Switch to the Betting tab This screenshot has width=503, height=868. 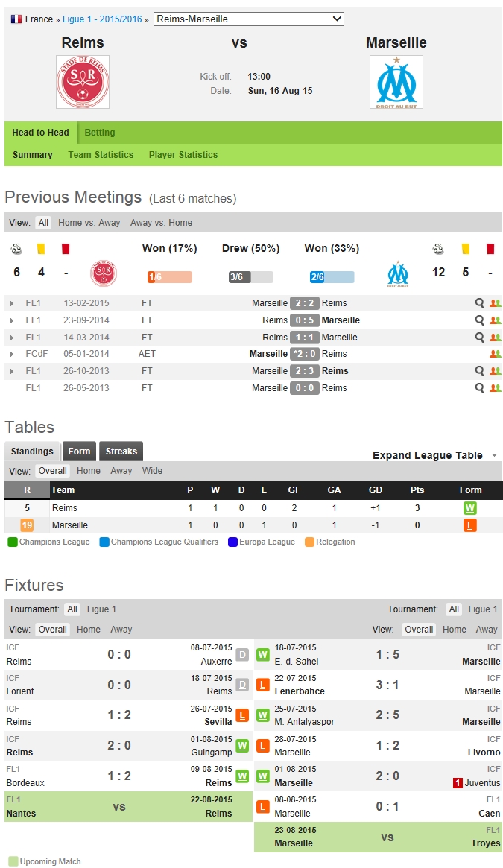(x=100, y=133)
